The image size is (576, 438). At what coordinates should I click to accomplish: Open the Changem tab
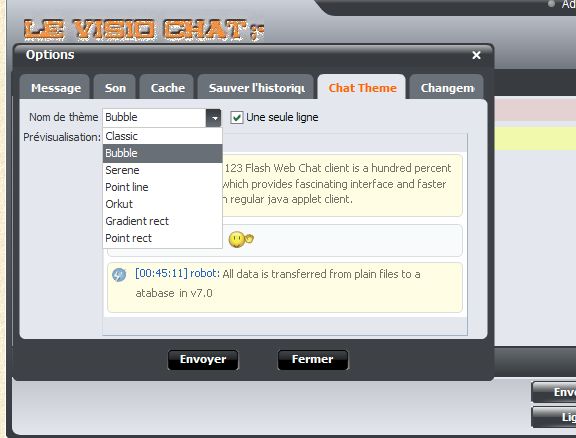[447, 87]
